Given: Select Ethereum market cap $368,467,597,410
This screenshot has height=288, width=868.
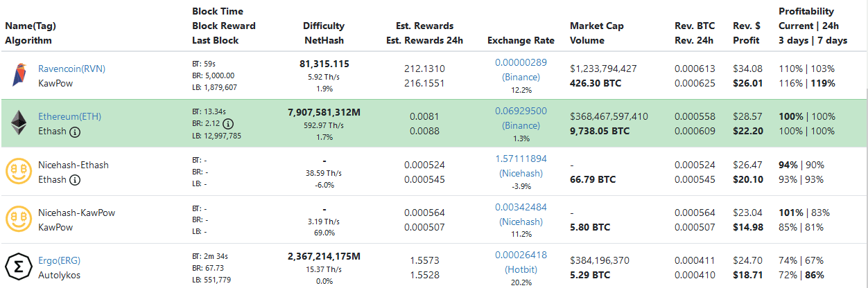Looking at the screenshot, I should pos(609,116).
